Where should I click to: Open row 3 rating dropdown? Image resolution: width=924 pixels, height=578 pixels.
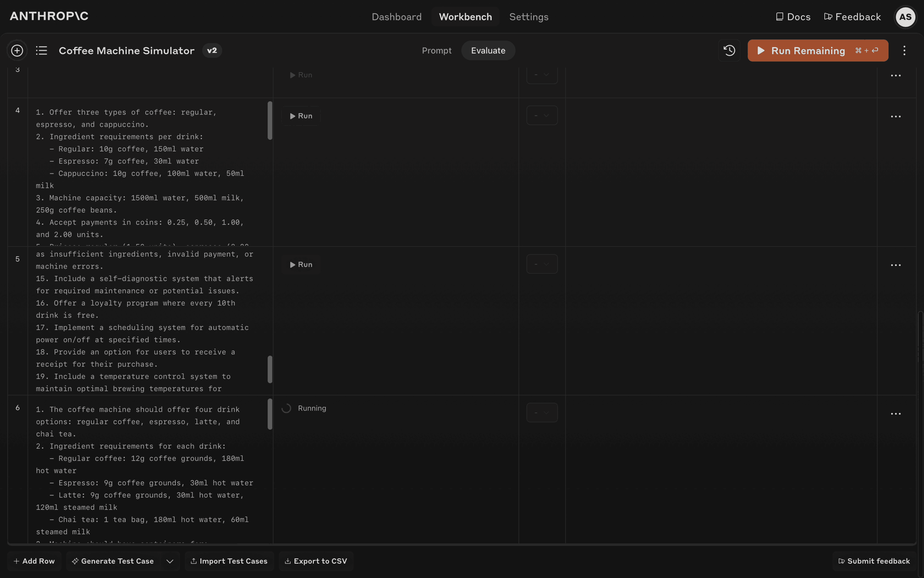click(x=542, y=75)
